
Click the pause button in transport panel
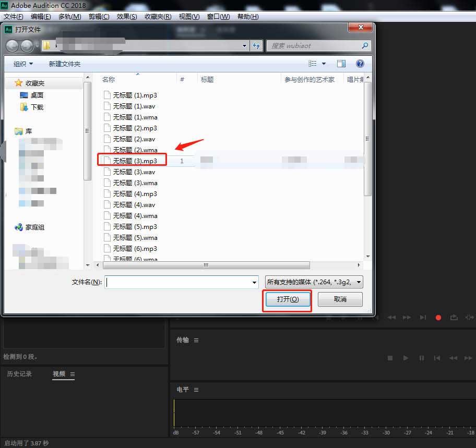[422, 358]
